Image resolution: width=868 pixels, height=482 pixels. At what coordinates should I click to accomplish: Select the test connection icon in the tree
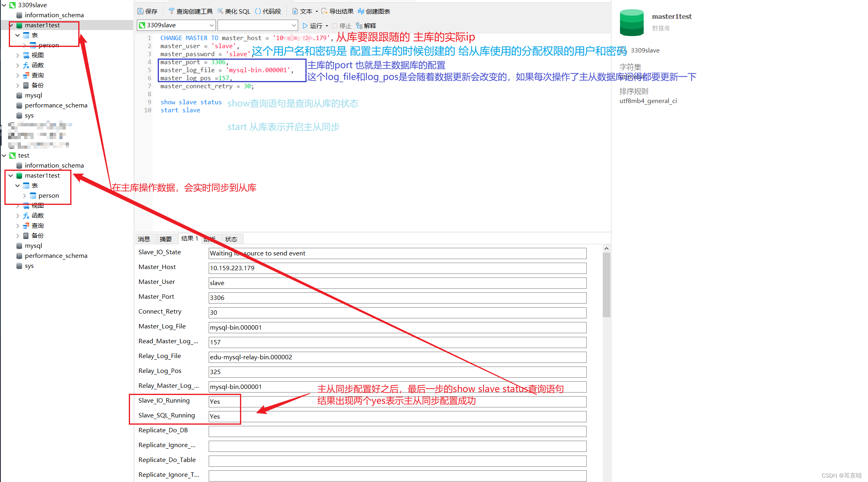pyautogui.click(x=12, y=155)
